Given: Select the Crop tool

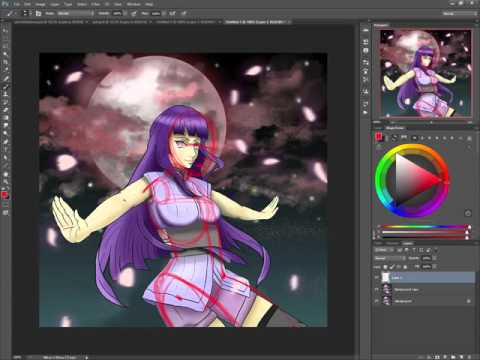Looking at the screenshot, I should coord(6,62).
